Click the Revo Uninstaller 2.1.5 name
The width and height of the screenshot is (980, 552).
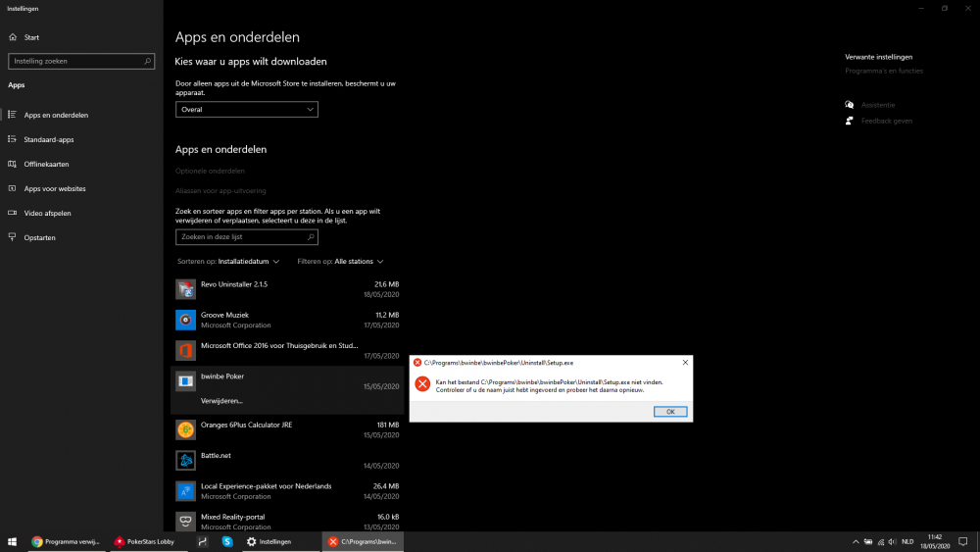[234, 284]
